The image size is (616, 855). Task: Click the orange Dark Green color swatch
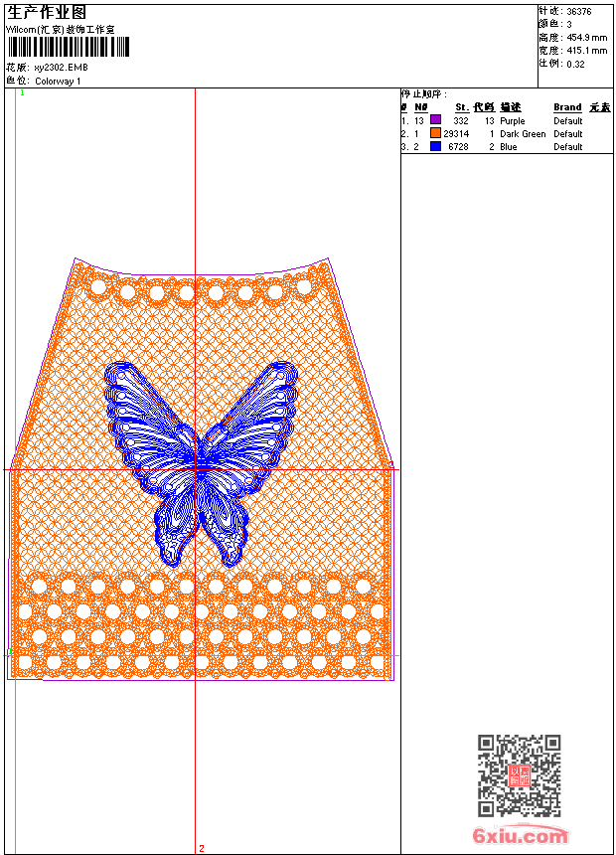click(x=435, y=133)
